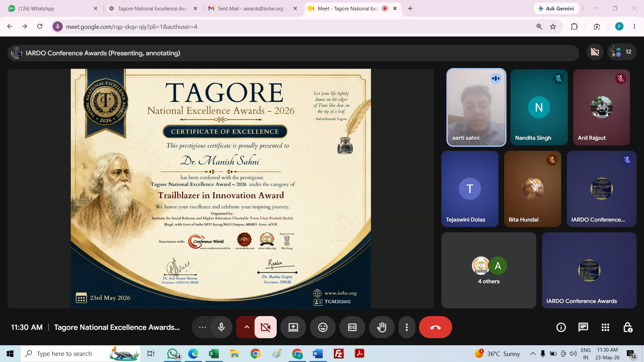
Task: Open the meeting activities grid icon
Action: (605, 327)
